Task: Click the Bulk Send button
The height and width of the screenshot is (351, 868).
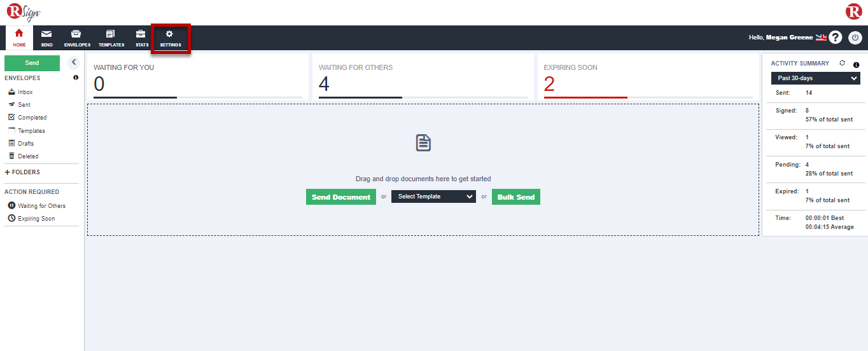Action: [x=516, y=197]
